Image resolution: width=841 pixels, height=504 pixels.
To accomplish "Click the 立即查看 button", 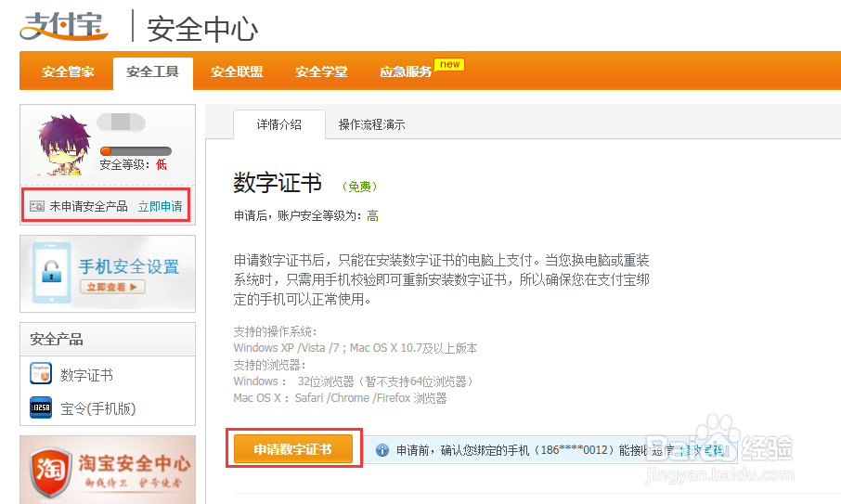I will tap(112, 287).
